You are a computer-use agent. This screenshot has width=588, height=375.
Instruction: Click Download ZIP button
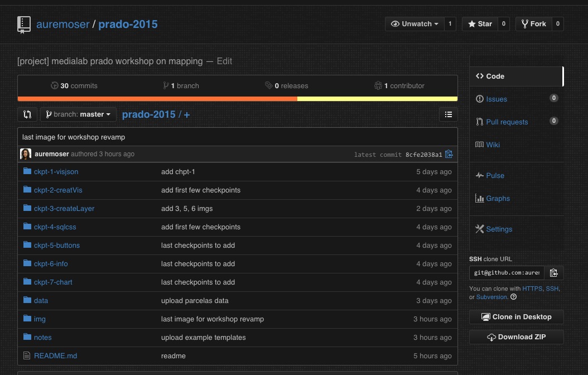coord(517,336)
